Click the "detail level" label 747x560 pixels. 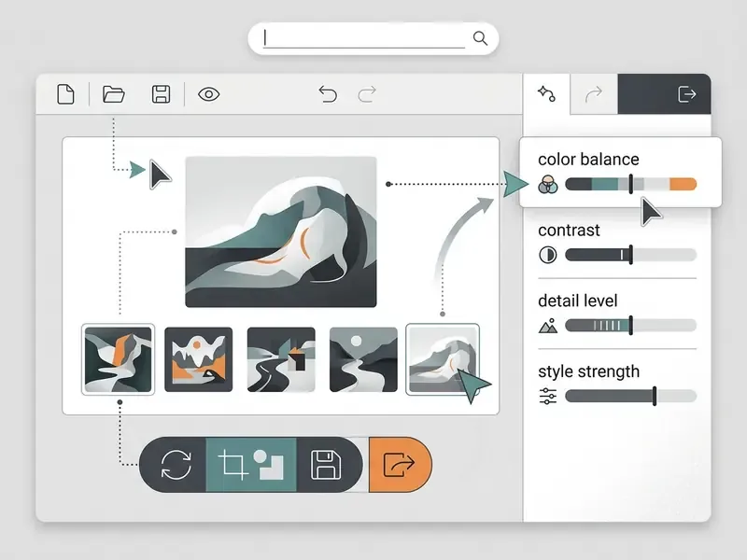[x=577, y=301]
